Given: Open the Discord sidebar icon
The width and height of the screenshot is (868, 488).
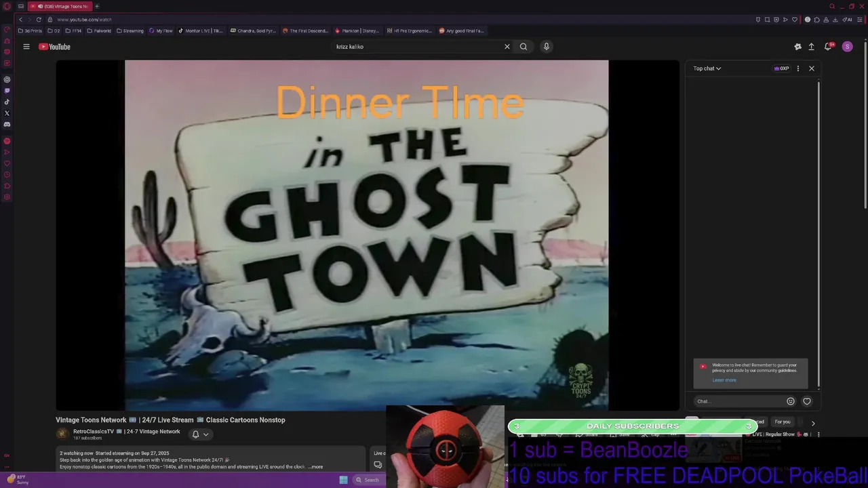Looking at the screenshot, I should tap(7, 125).
